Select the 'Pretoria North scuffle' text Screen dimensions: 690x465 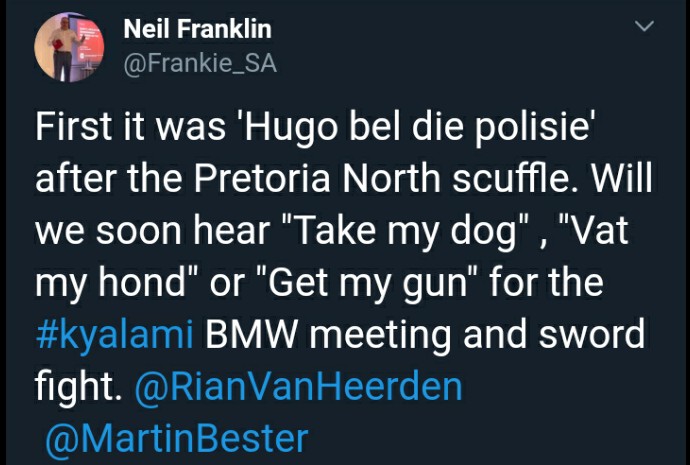point(381,179)
